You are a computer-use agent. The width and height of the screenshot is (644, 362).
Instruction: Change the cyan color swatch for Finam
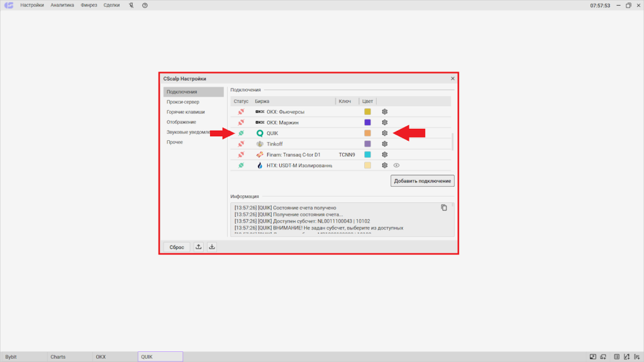point(367,155)
